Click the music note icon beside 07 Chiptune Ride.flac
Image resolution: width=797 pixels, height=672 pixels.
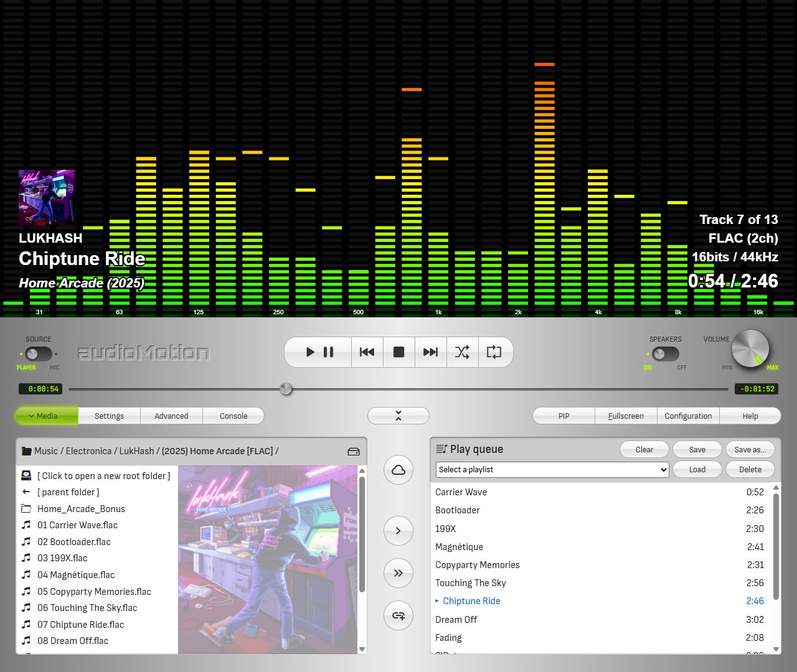[26, 624]
